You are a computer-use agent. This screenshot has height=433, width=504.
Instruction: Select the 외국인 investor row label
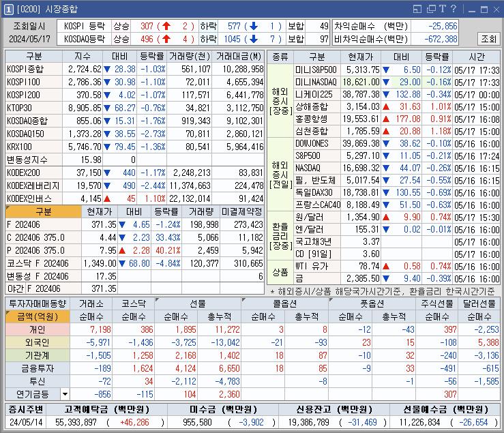[x=38, y=342]
